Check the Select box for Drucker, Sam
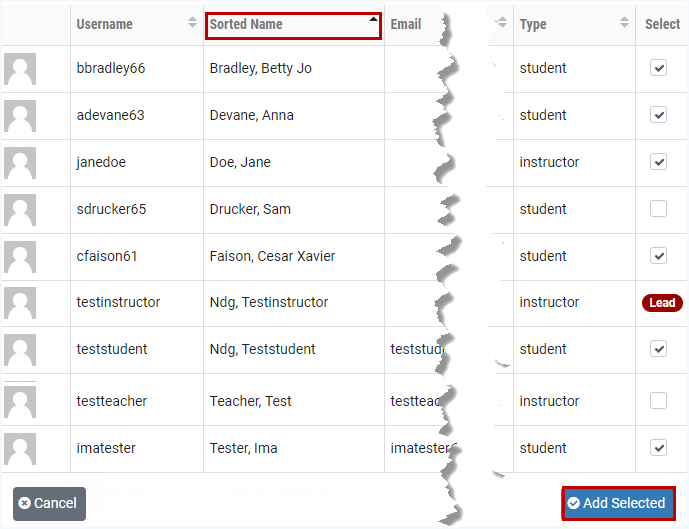The height and width of the screenshot is (529, 689). [x=658, y=209]
